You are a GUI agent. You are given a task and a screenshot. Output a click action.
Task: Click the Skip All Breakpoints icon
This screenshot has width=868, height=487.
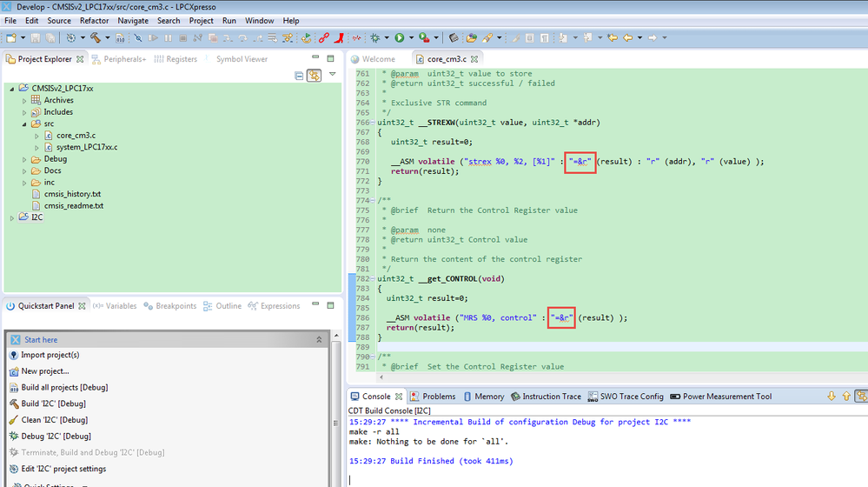coord(138,37)
